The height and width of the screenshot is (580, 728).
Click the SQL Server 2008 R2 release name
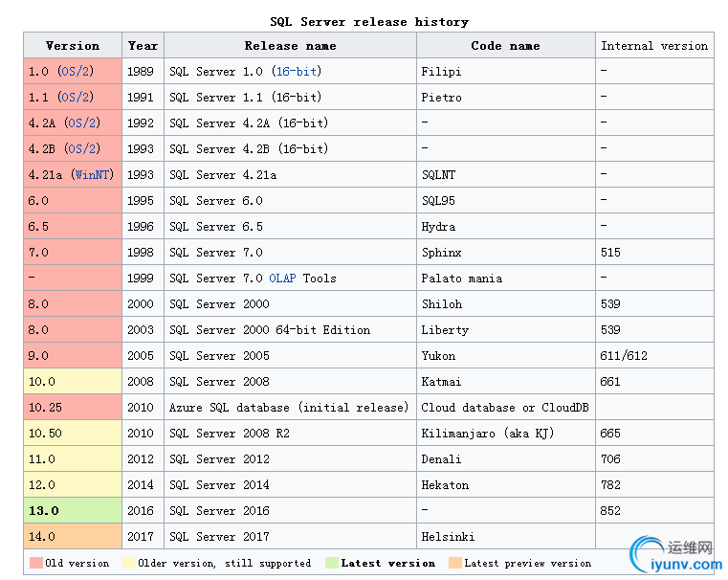click(x=230, y=434)
